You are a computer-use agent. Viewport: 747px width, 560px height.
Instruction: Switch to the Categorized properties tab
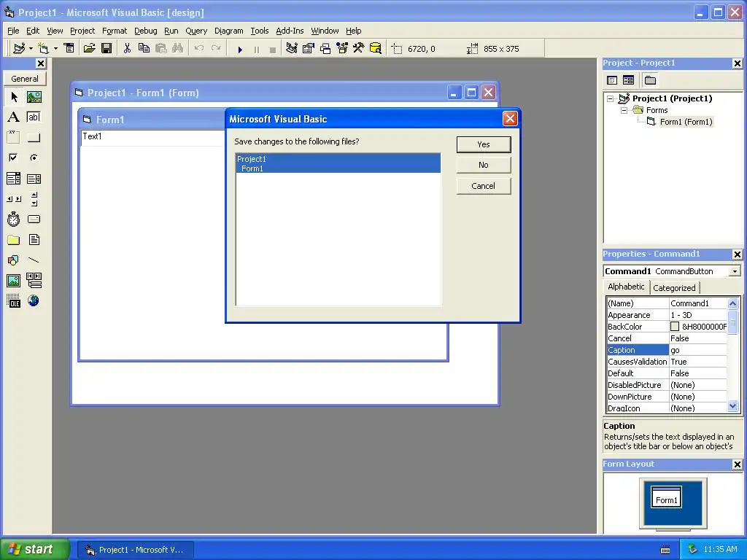[x=674, y=287]
